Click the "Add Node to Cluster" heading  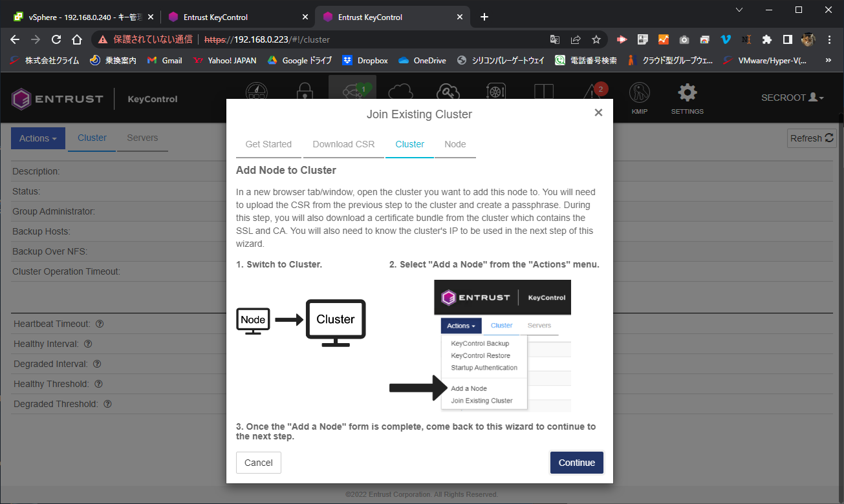tap(286, 171)
